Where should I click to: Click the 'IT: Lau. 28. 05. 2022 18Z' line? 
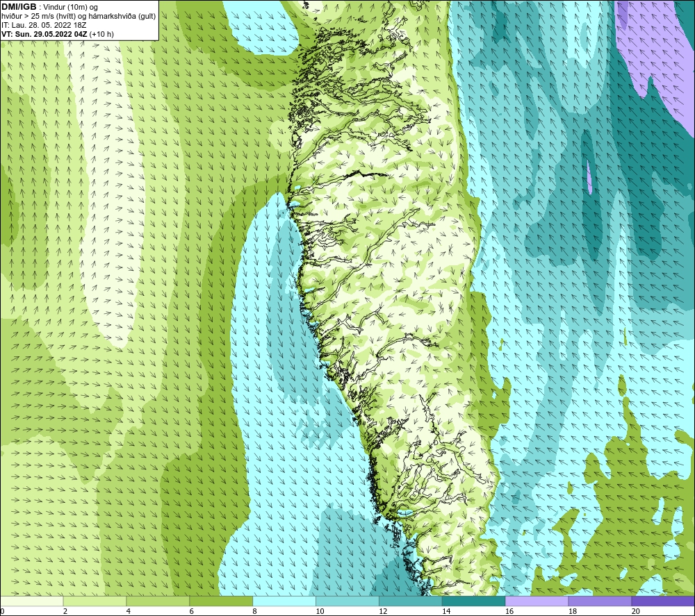[x=44, y=25]
